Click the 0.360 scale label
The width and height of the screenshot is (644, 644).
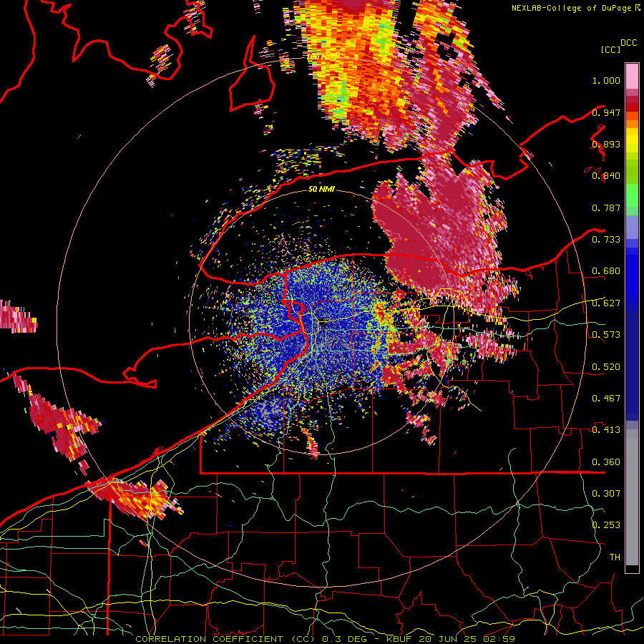click(606, 462)
